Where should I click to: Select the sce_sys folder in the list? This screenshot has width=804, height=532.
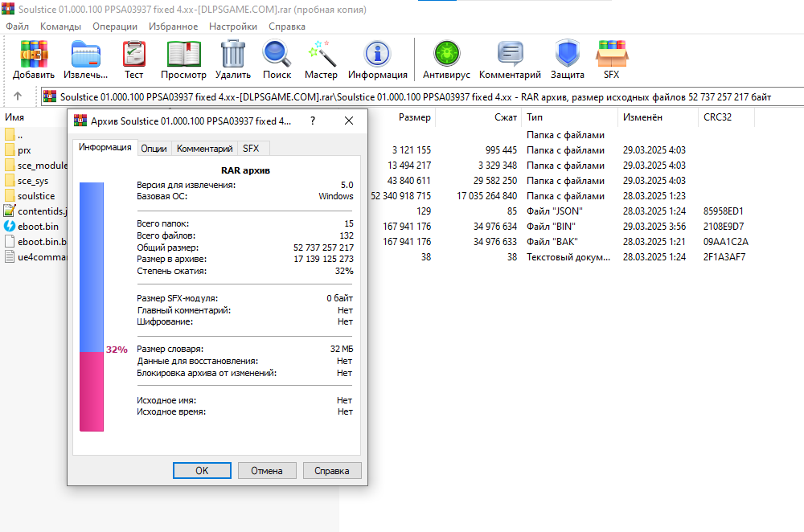tap(33, 181)
